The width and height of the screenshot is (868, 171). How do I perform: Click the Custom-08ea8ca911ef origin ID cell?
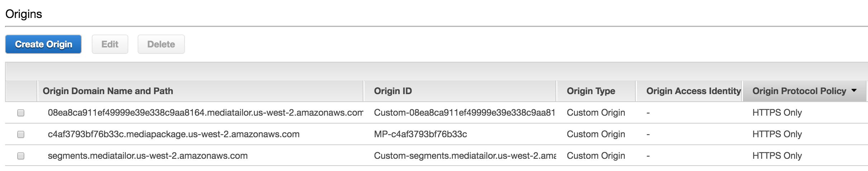[464, 113]
